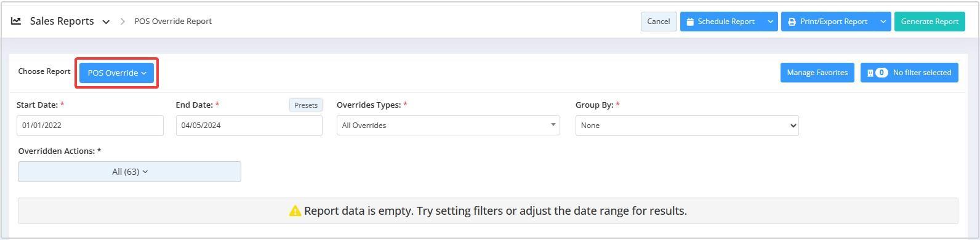The height and width of the screenshot is (240, 980).
Task: Click the printer icon on Print/Export Report
Action: [792, 22]
